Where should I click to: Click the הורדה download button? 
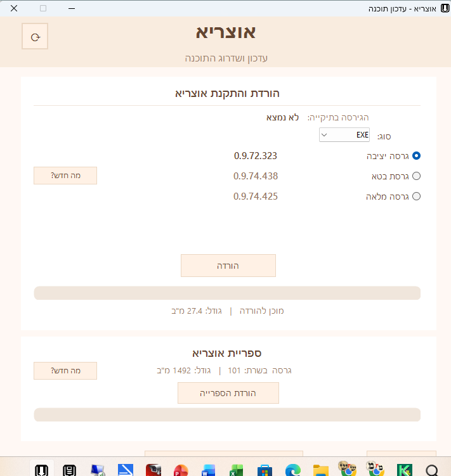pyautogui.click(x=228, y=266)
